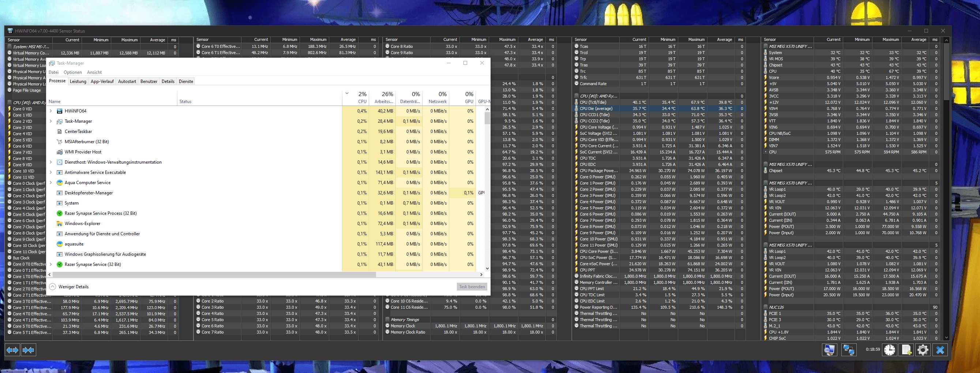Click the sort chevron above the CPU column
This screenshot has height=373, width=980.
point(347,93)
